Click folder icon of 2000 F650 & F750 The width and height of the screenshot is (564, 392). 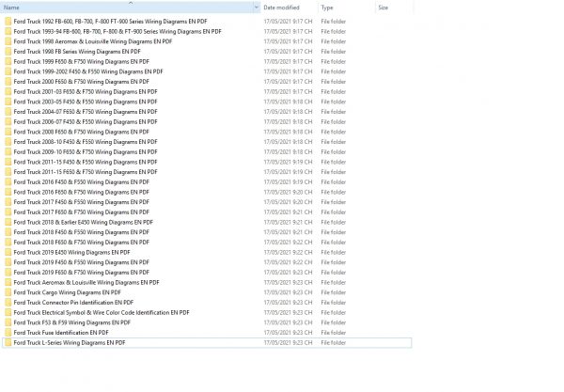coord(8,82)
